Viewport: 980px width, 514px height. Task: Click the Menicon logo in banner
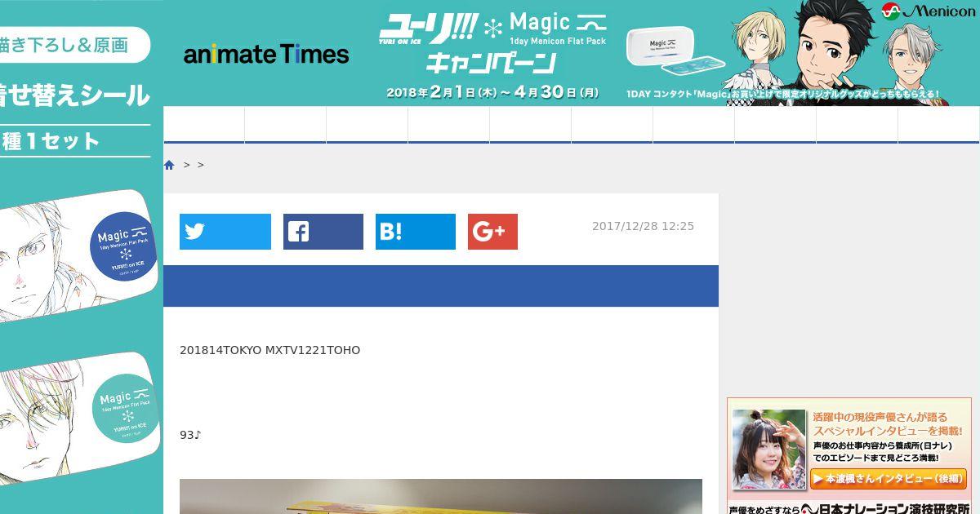click(928, 11)
